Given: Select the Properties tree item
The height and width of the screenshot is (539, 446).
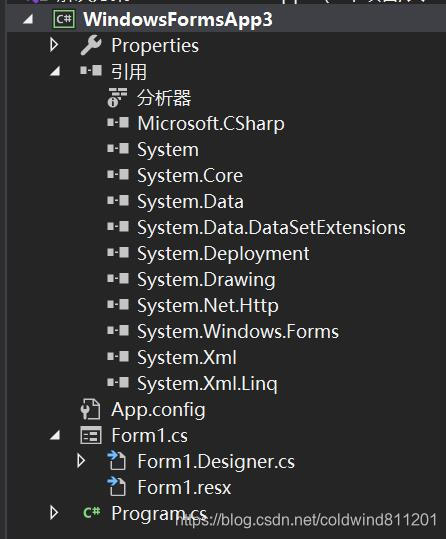Looking at the screenshot, I should click(x=155, y=46).
